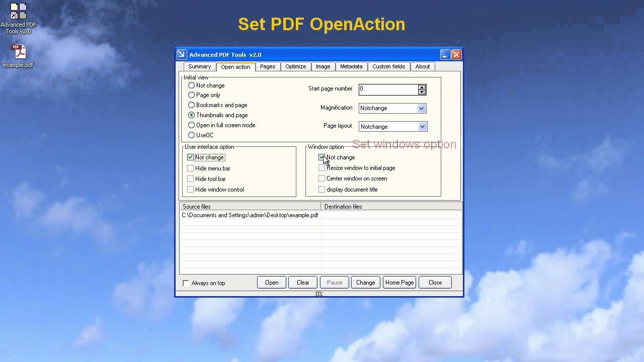Click the 'Destination files' column header

coord(391,207)
